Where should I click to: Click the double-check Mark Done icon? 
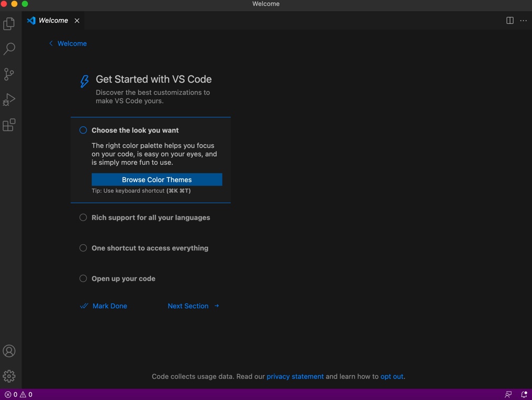tap(84, 306)
